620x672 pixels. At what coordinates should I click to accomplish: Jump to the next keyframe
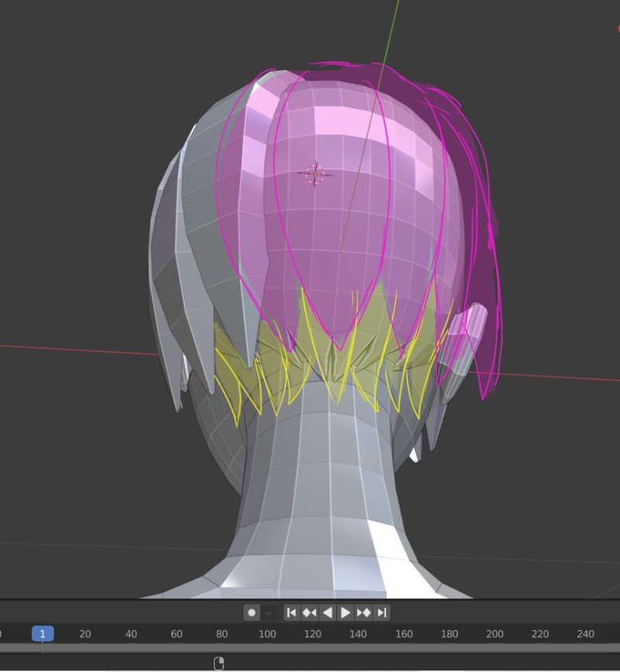coord(363,613)
